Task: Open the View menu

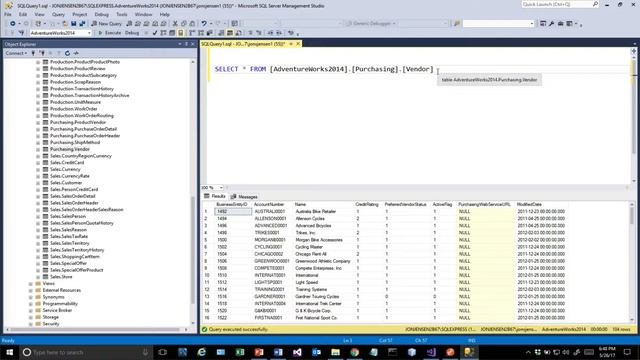Action: click(x=39, y=14)
